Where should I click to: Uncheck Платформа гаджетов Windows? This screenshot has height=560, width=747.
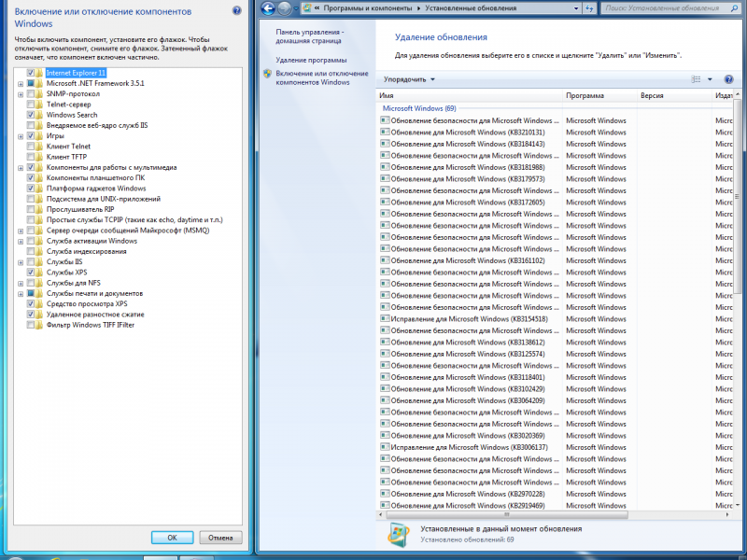coord(31,189)
